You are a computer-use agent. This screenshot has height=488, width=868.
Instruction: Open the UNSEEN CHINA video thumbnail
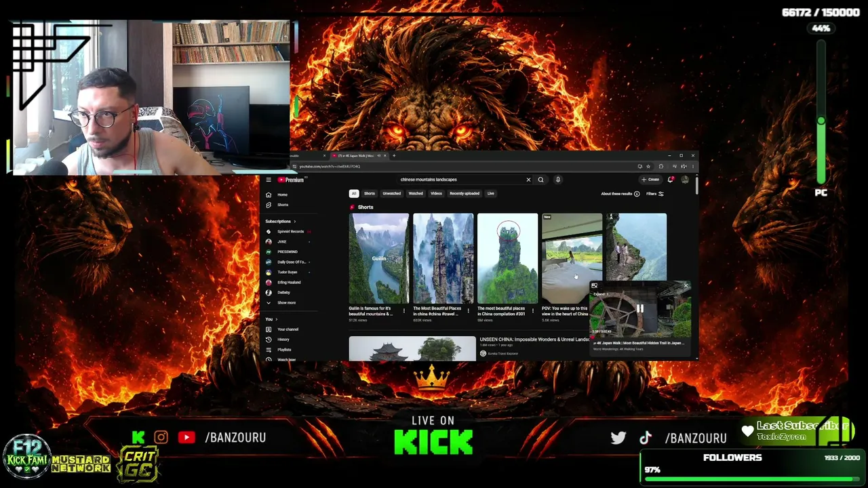(412, 348)
